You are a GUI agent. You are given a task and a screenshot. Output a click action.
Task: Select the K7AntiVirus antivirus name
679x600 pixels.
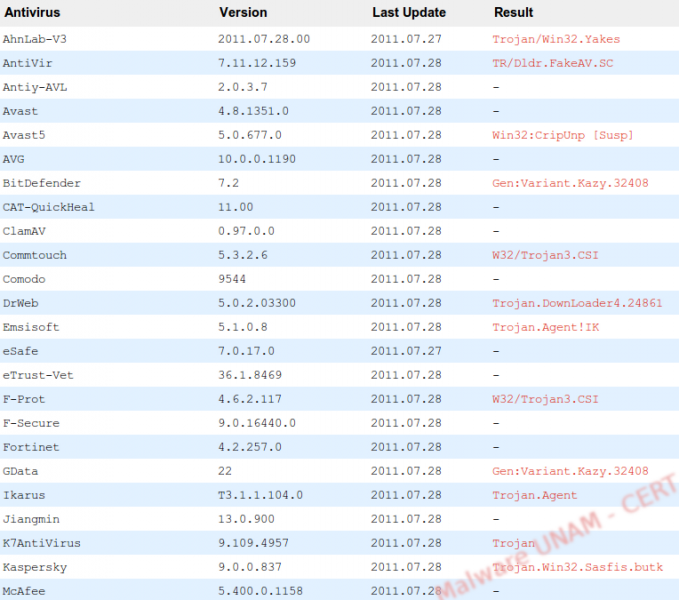(42, 543)
